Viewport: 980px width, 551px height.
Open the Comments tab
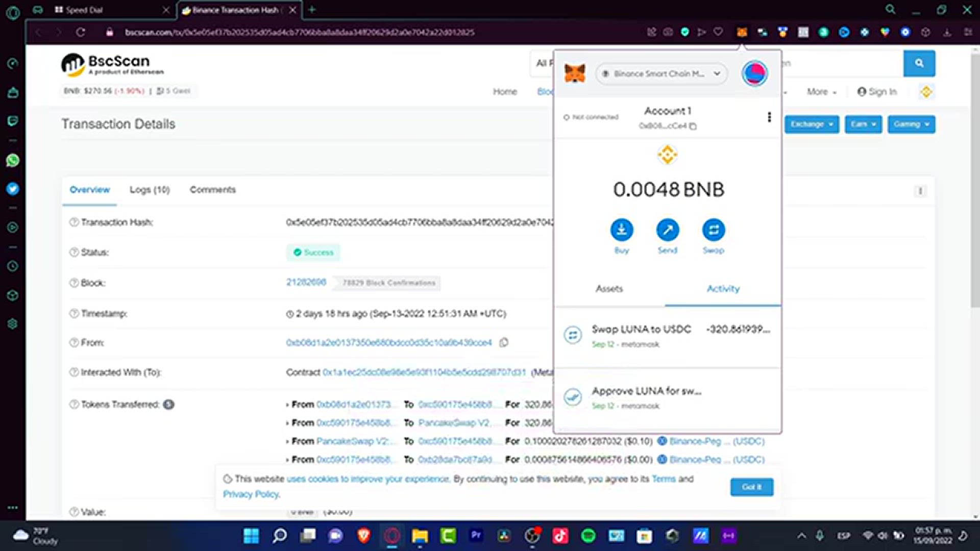[213, 190]
